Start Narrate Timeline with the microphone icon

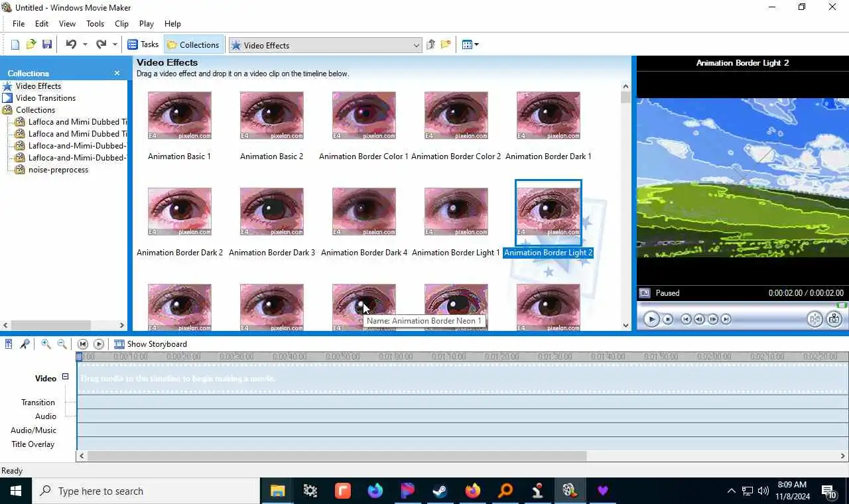click(x=25, y=344)
